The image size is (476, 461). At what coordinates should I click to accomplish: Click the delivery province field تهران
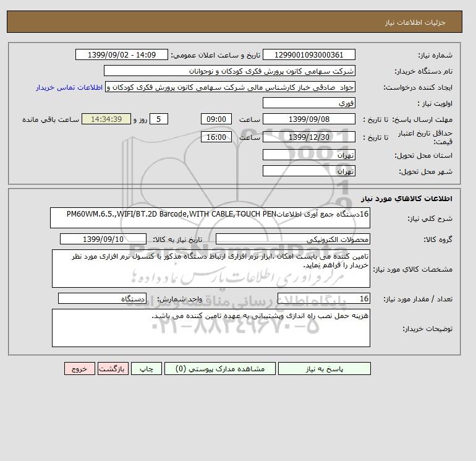(308, 155)
